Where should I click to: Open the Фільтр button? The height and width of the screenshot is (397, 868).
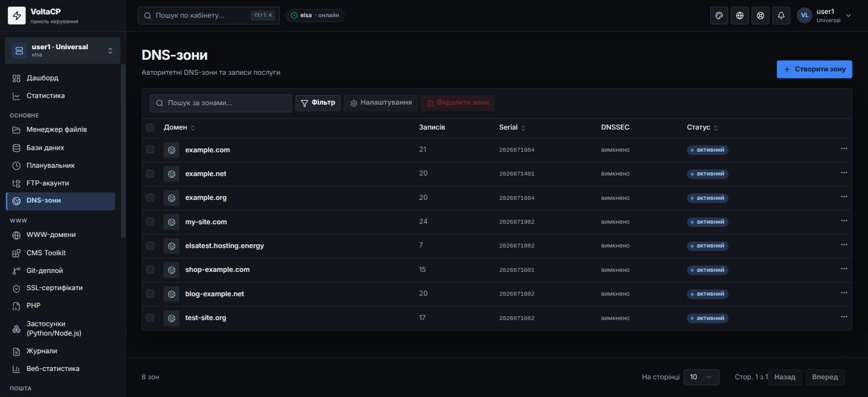pos(318,103)
